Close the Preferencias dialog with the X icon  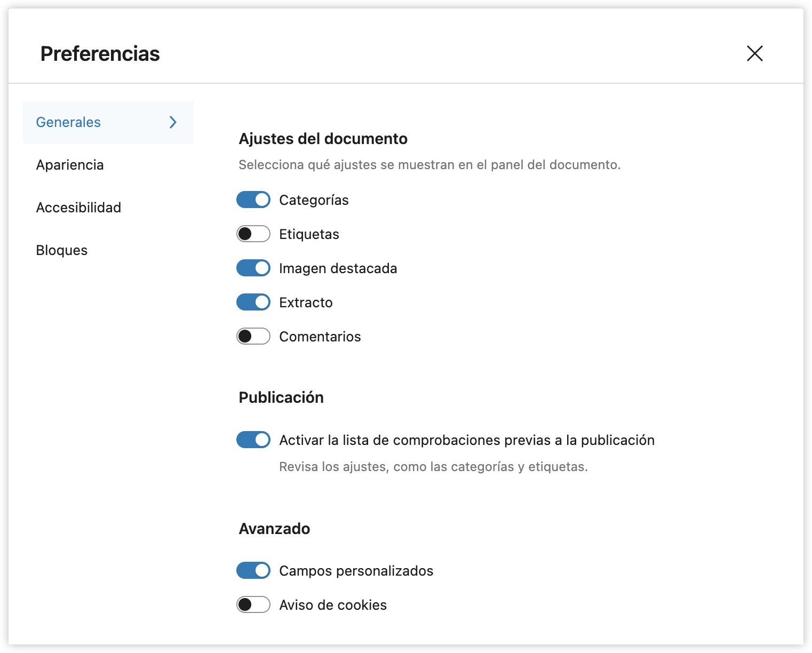754,53
